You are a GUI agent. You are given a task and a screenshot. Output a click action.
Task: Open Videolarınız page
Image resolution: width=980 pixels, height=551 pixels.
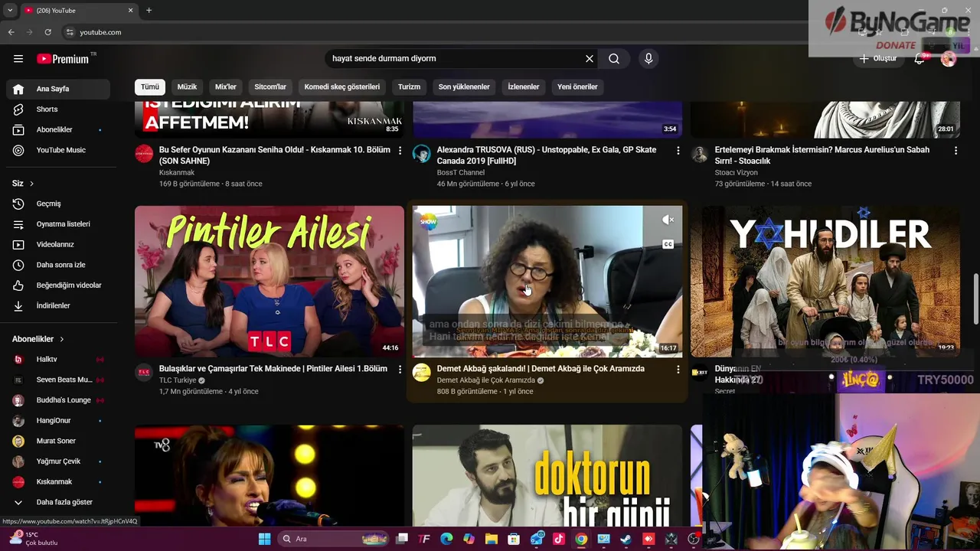58,245
